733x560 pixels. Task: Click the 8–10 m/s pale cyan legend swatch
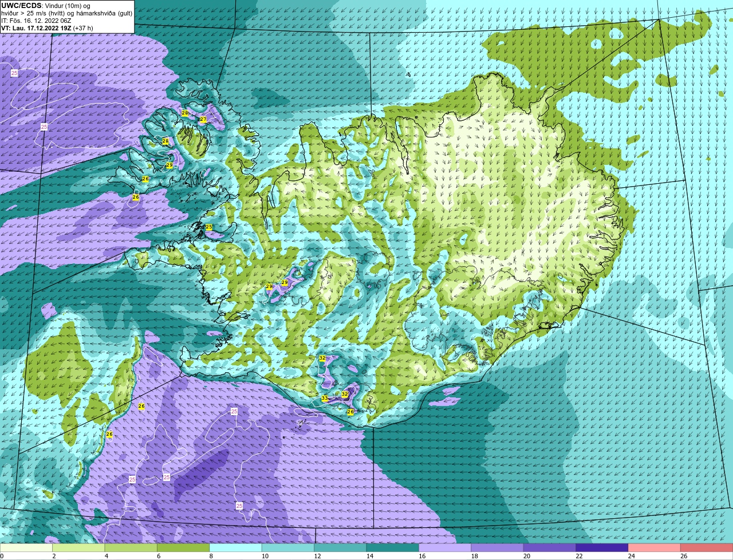(x=236, y=548)
